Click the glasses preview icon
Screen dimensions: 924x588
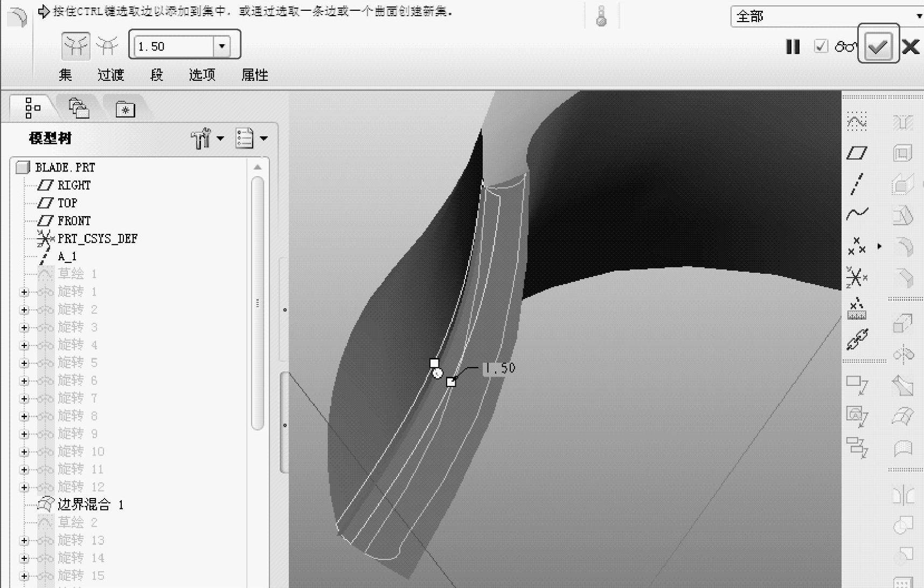(x=845, y=47)
